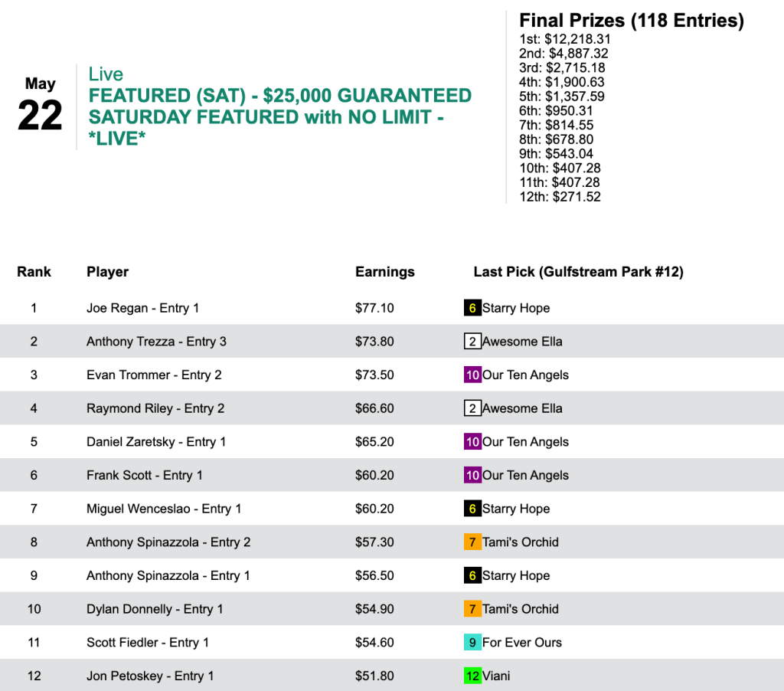Click the green 12 badge next to Viani

click(x=472, y=676)
